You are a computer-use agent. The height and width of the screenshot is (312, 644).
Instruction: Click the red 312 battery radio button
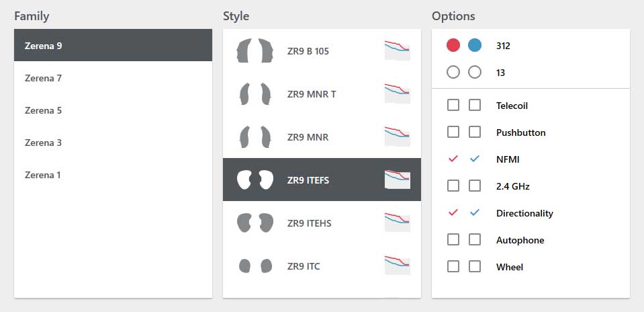453,45
